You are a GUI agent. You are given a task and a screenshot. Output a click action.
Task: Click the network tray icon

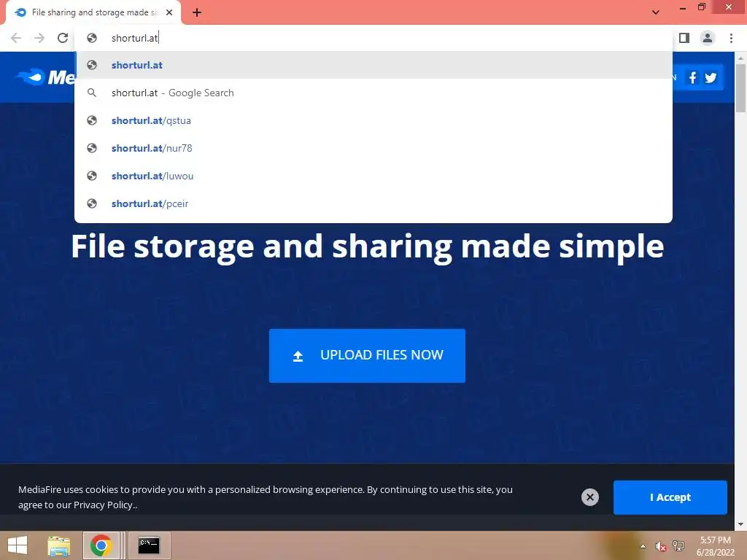(x=678, y=546)
